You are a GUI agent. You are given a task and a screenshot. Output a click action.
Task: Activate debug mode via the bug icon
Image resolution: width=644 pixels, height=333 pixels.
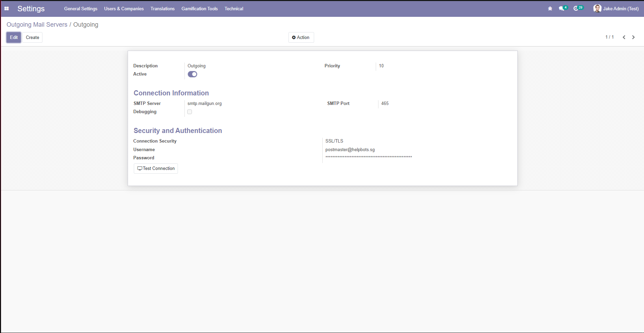[550, 8]
